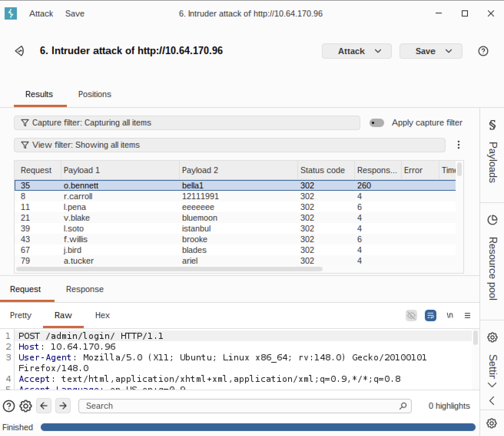Click the back arrow beside attack title
504x436 pixels.
tap(20, 51)
